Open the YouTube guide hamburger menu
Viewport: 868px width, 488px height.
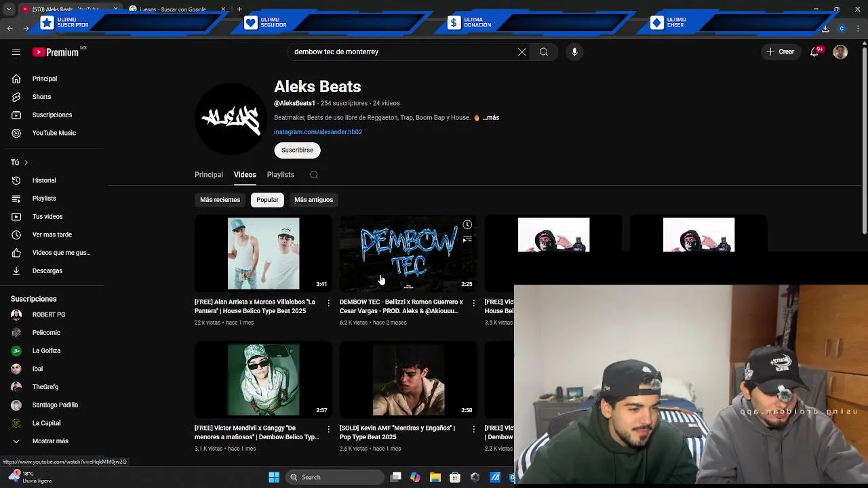[16, 52]
